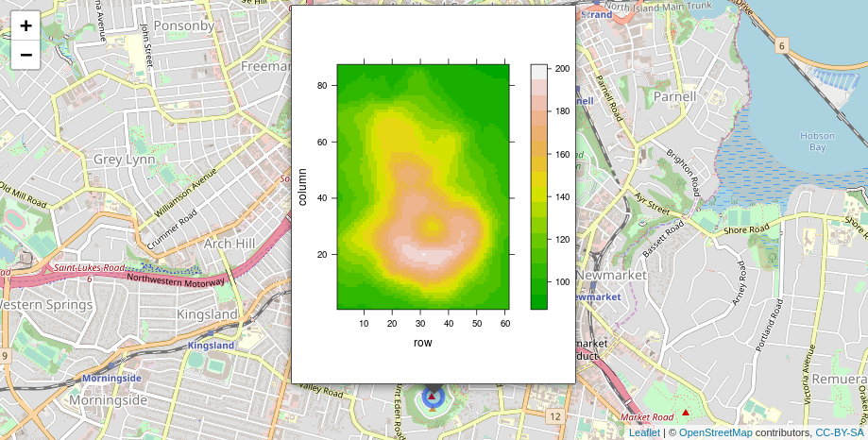Image resolution: width=868 pixels, height=440 pixels.
Task: Click the Morningside train station label
Action: tap(111, 379)
